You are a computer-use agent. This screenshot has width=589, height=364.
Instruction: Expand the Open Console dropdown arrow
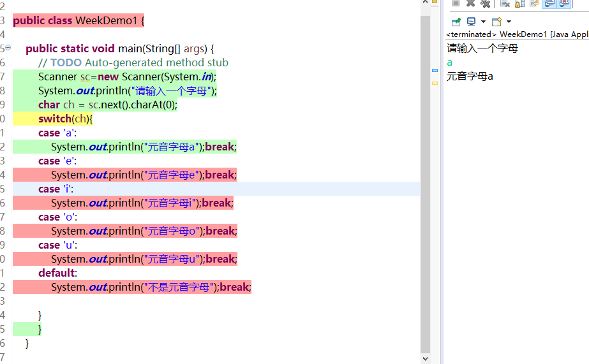click(x=509, y=22)
